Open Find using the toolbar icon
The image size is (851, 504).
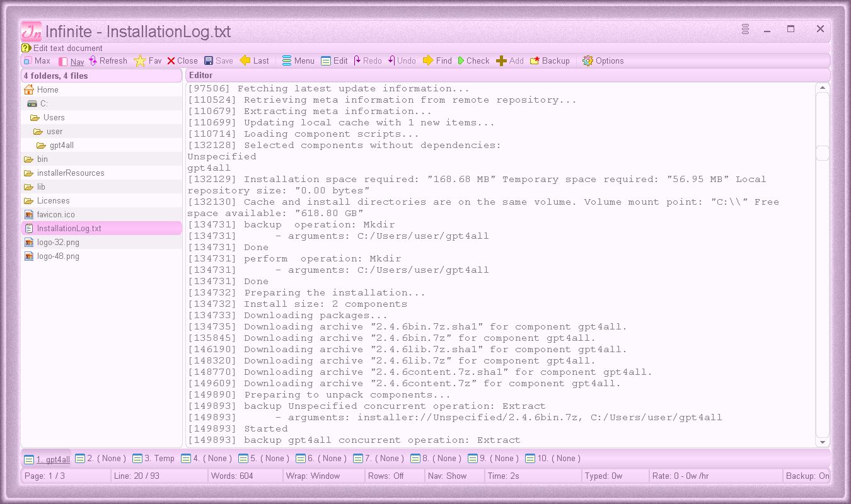tap(427, 60)
